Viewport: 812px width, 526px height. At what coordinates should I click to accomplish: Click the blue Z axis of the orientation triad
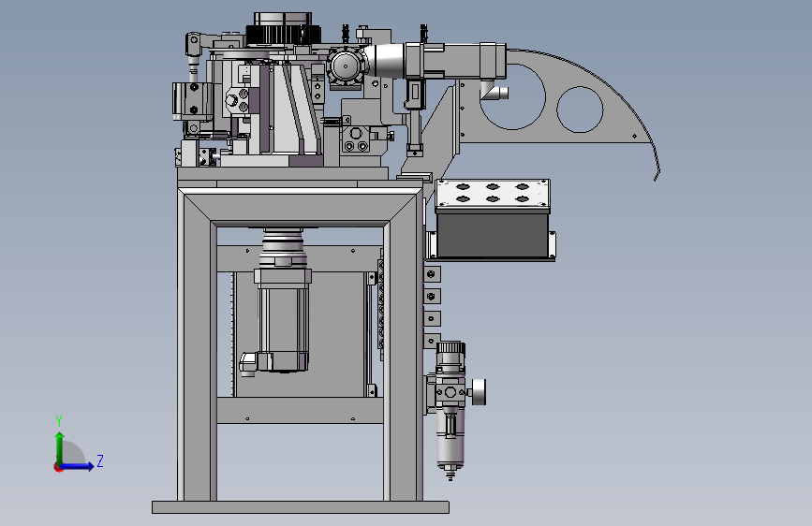pyautogui.click(x=78, y=466)
